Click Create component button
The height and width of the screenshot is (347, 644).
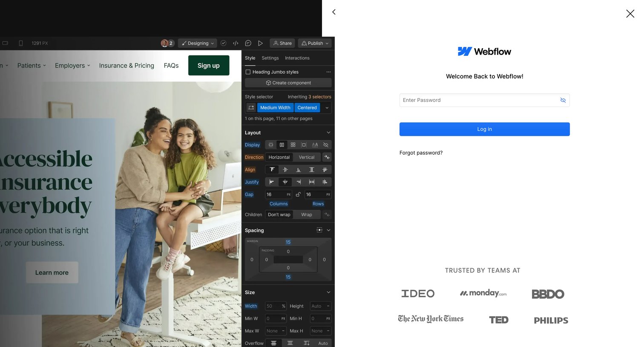pos(288,83)
